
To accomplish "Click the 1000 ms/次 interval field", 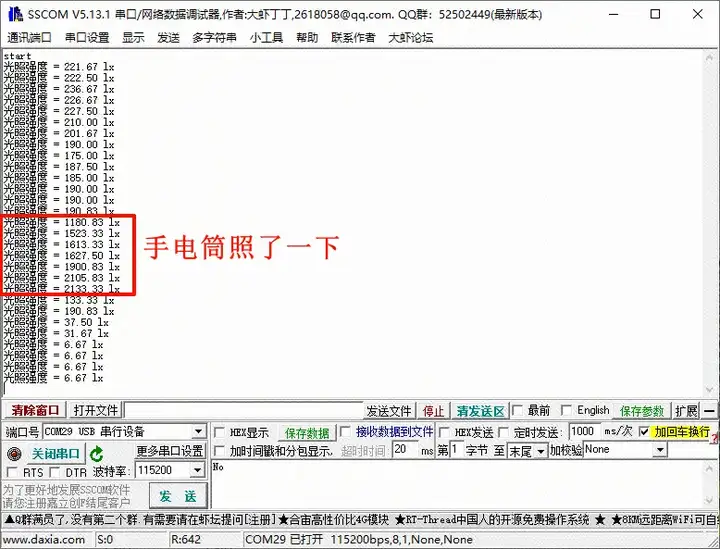I will pyautogui.click(x=585, y=431).
